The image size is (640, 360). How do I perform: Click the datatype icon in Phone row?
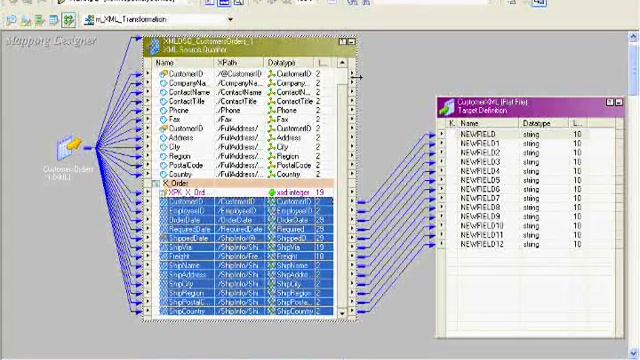[x=271, y=110]
